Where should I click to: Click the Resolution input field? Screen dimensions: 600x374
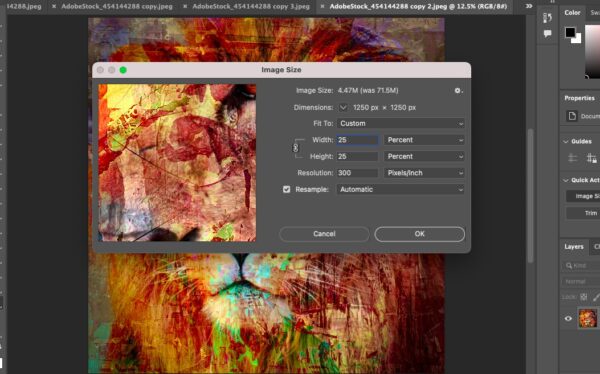[x=357, y=173]
